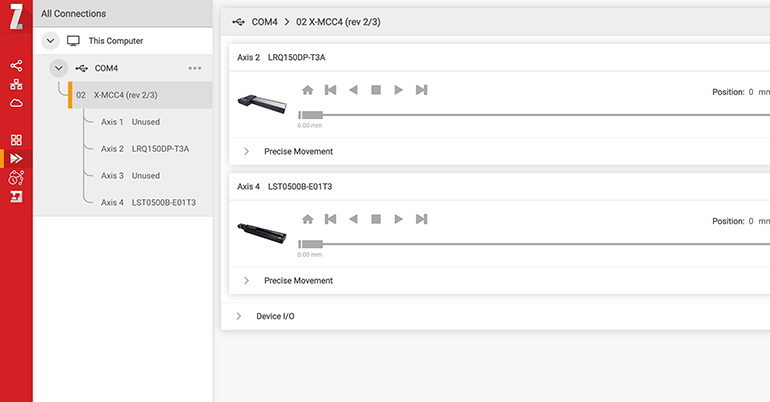Stop the Axis 2 movement

pos(376,90)
